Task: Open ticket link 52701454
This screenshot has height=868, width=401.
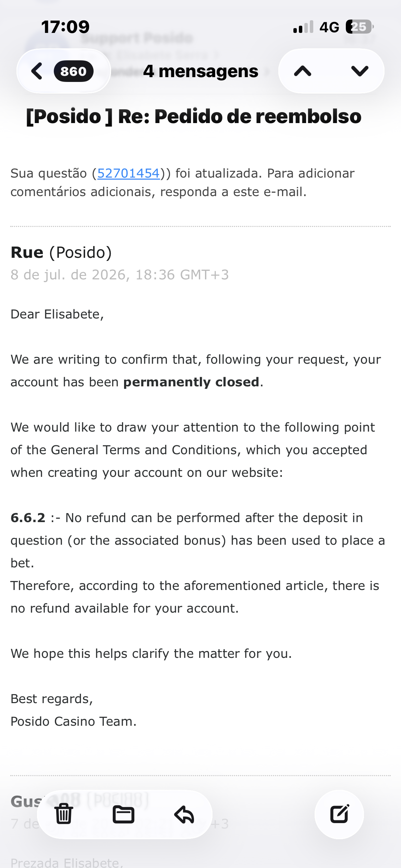Action: click(129, 173)
